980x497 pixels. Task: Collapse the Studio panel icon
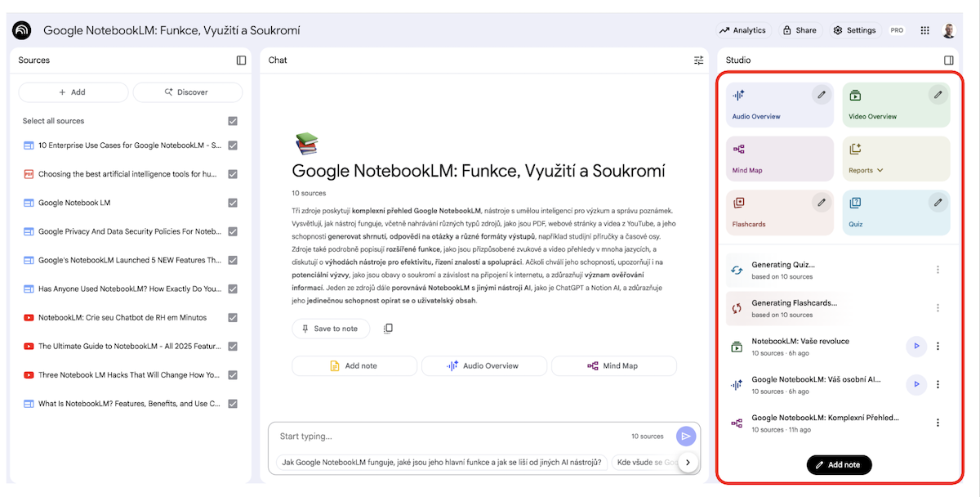948,60
